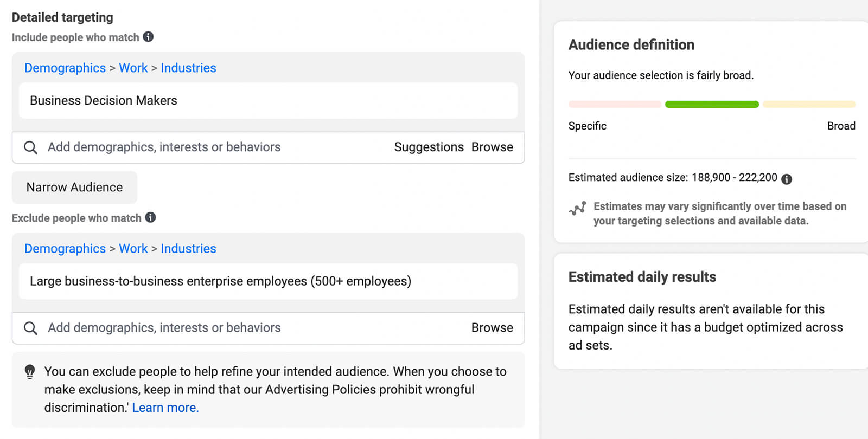Select the Business Decision Makers entry
The width and height of the screenshot is (868, 439).
click(104, 101)
